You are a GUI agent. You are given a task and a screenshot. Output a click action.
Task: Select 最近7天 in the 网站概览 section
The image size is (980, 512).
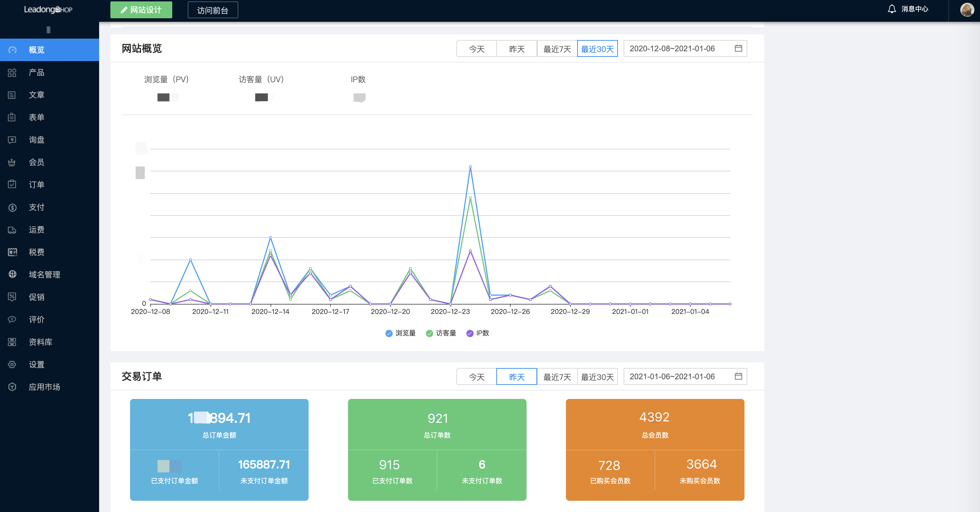(x=557, y=49)
